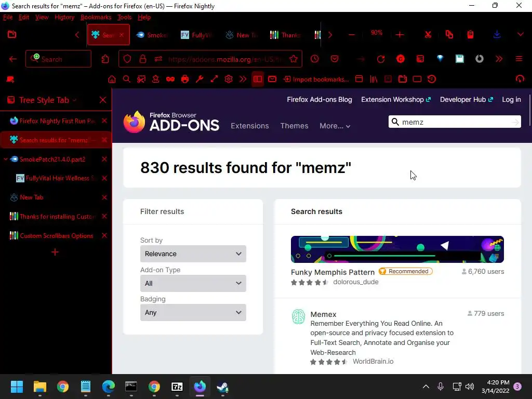Open settings gear icon in bookmarks toolbar
Image resolution: width=532 pixels, height=399 pixels.
pos(229,79)
